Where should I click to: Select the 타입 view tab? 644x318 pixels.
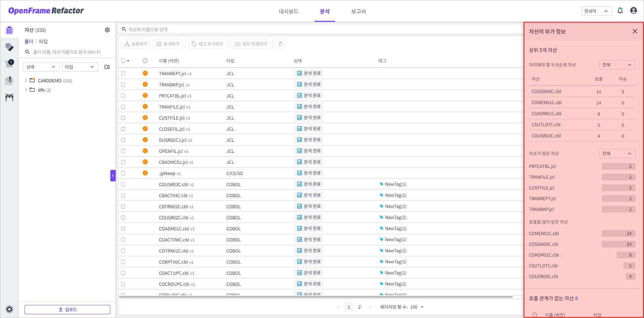pyautogui.click(x=43, y=41)
